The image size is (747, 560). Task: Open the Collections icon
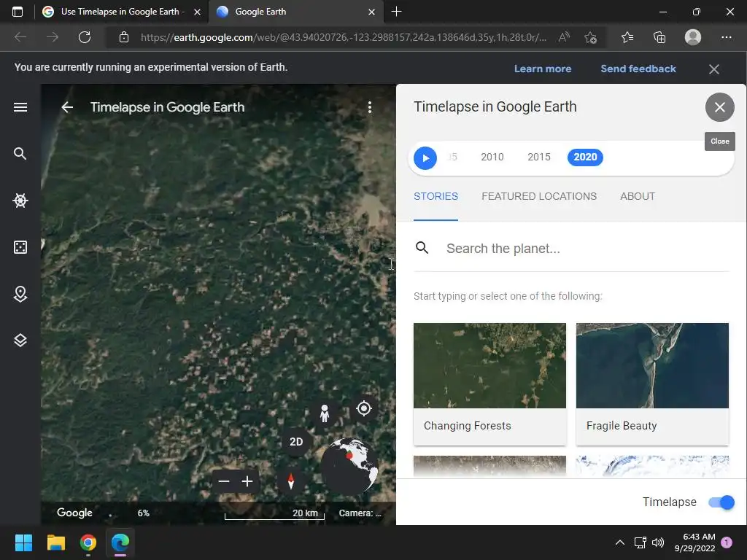click(659, 37)
